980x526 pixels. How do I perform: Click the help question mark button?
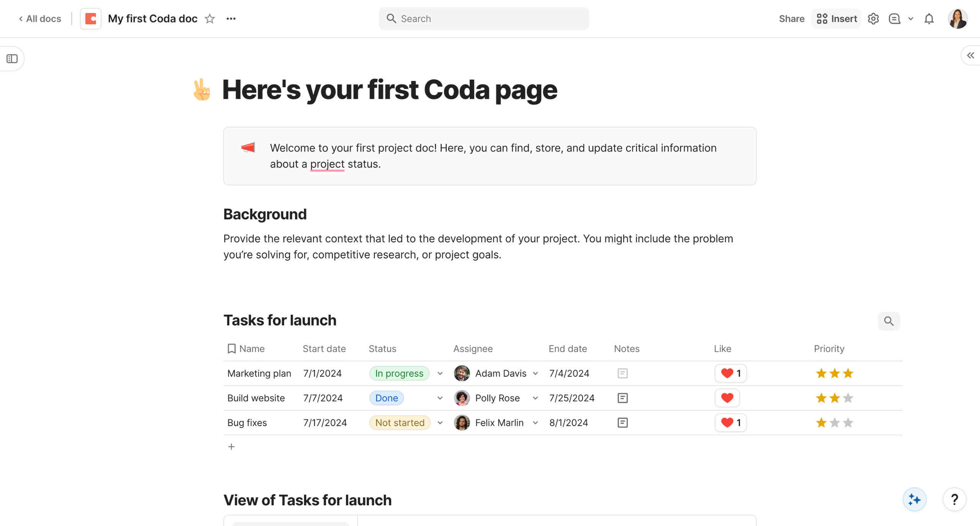click(x=954, y=499)
